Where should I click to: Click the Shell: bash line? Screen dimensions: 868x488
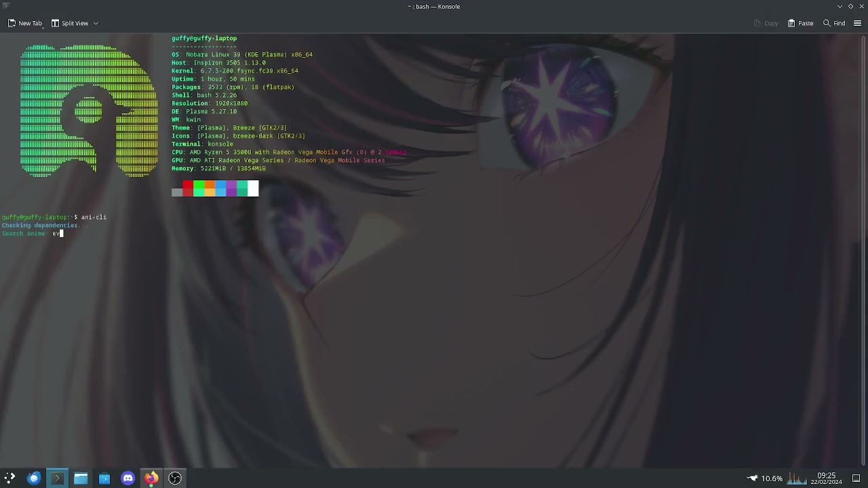204,96
